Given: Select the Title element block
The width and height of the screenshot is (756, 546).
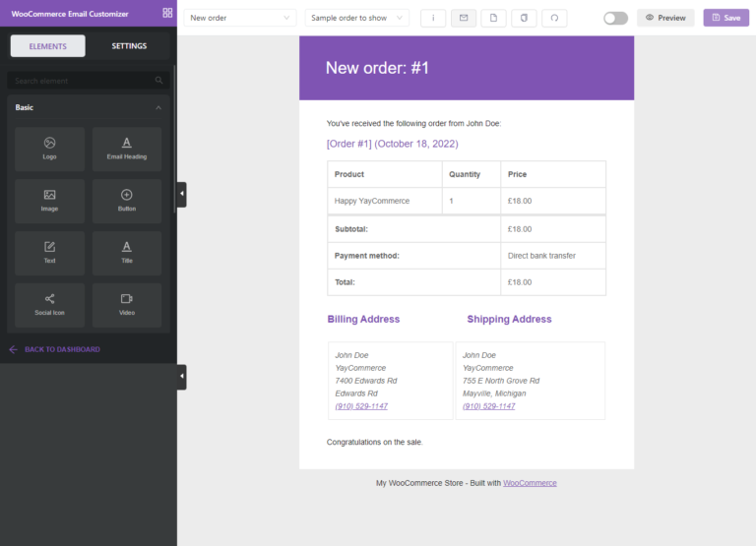Looking at the screenshot, I should 127,253.
